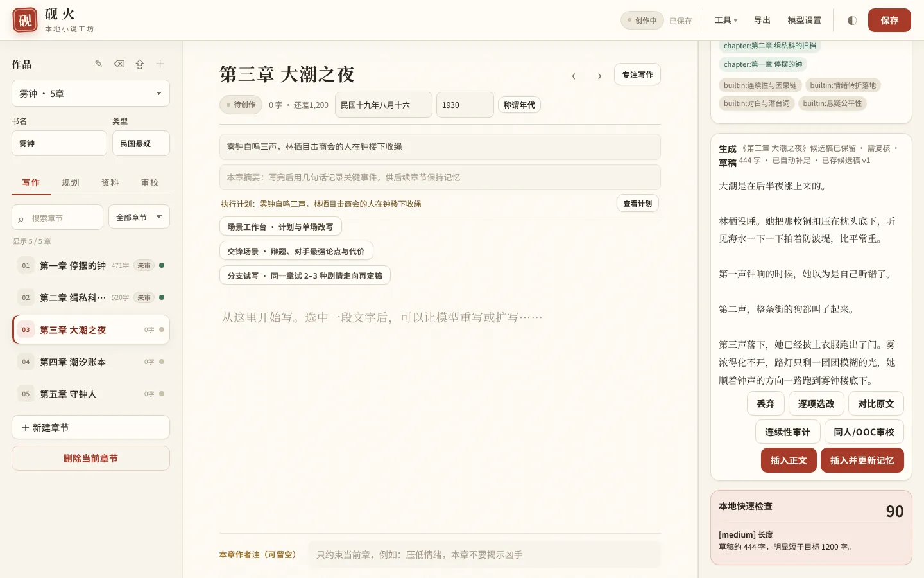Toggle the dark mode half-circle icon
This screenshot has height=578, width=924.
[852, 21]
